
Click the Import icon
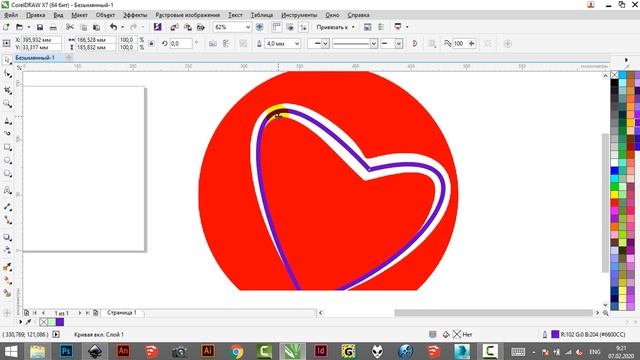[x=174, y=27]
